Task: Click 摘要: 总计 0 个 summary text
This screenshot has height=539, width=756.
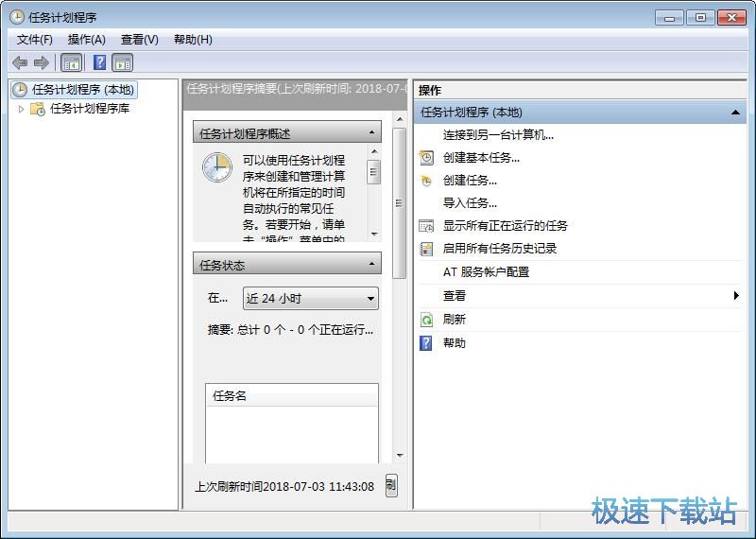Action: pyautogui.click(x=290, y=330)
